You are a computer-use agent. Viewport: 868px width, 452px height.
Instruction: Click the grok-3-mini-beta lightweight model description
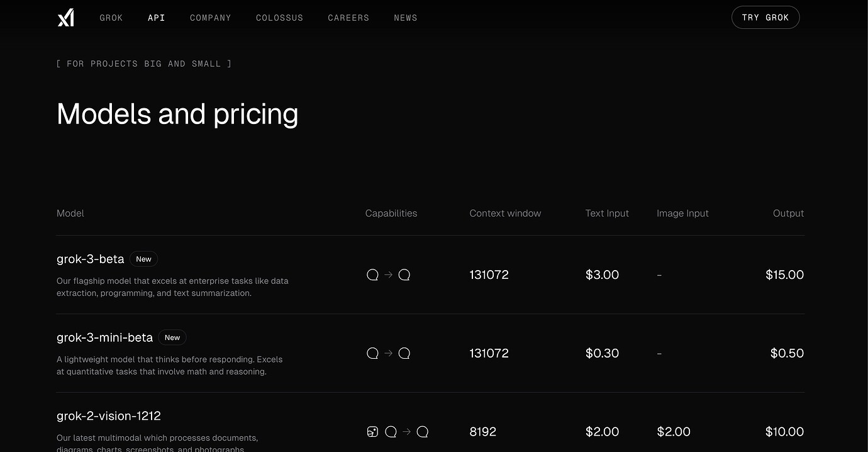pos(170,366)
